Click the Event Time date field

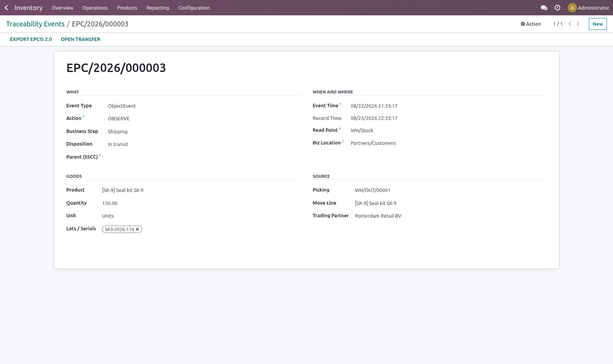coord(448,106)
